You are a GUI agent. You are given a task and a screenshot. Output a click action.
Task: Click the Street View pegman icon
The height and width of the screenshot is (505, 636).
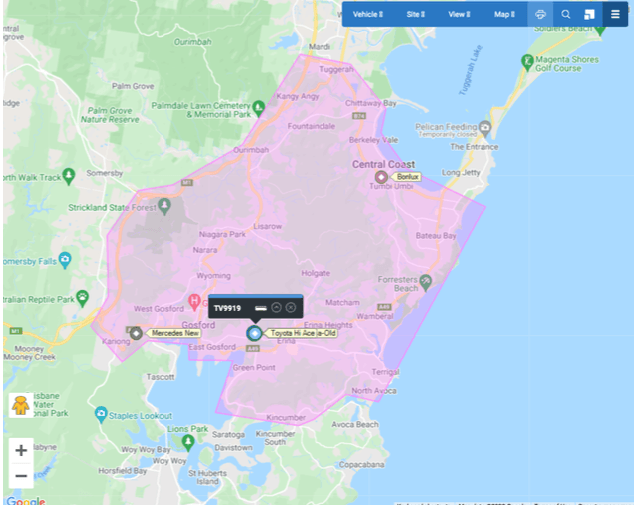20,405
